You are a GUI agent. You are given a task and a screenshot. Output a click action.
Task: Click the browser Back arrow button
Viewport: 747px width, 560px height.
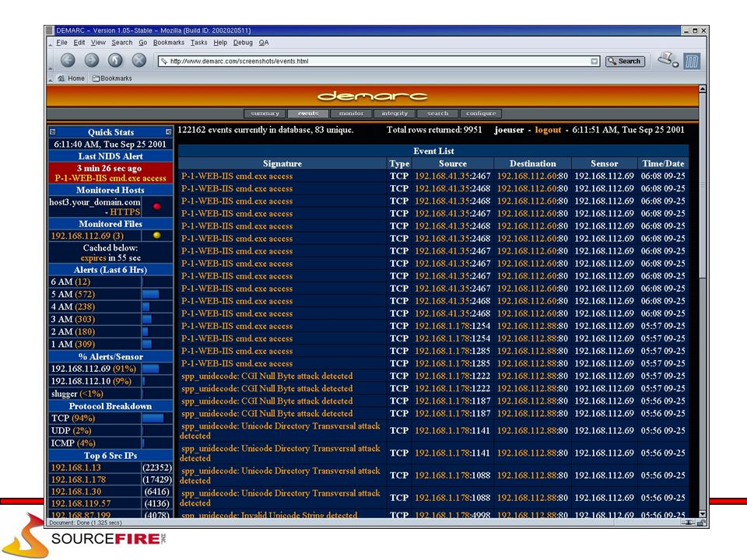[x=68, y=60]
